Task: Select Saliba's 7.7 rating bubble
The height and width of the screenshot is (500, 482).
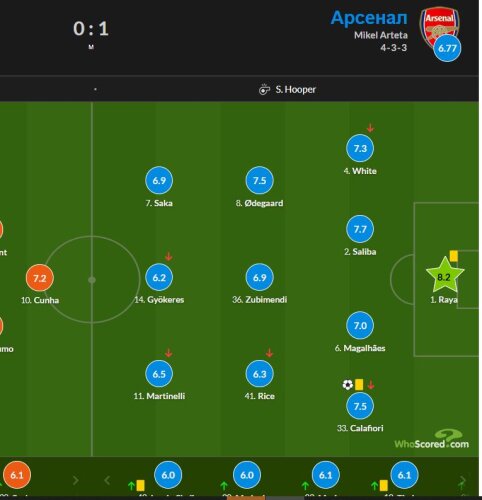Action: [x=360, y=229]
